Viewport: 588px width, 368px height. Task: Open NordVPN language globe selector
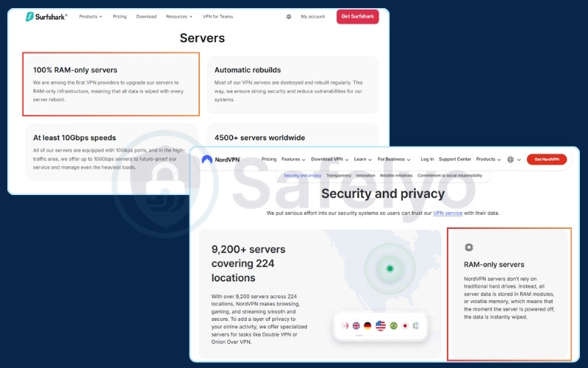514,160
